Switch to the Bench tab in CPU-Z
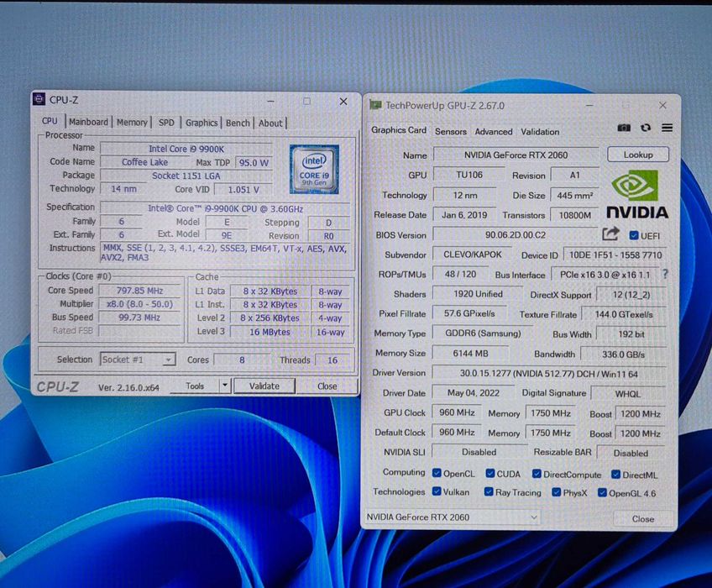 [238, 123]
